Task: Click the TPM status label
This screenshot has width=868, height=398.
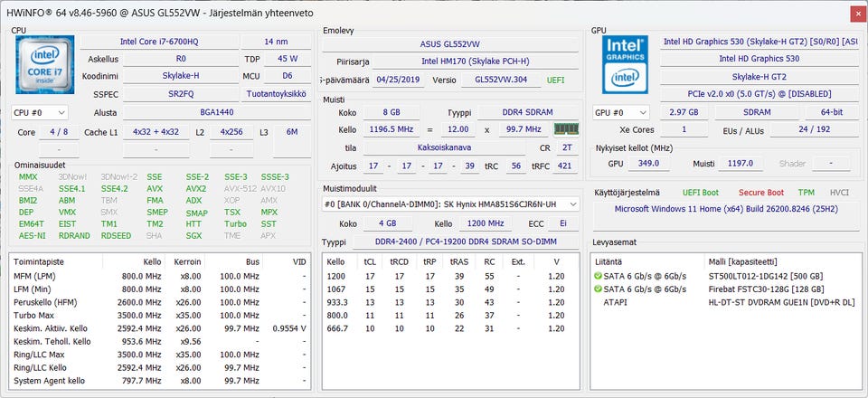Action: (806, 193)
